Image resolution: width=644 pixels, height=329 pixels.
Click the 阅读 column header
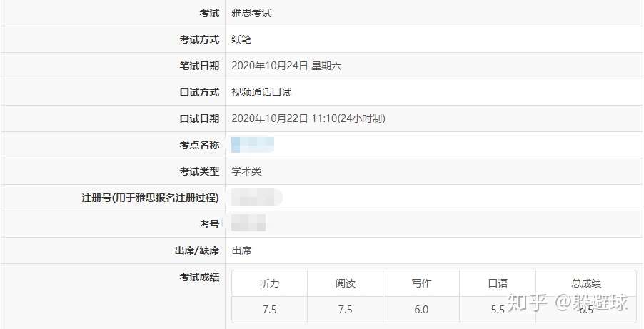pyautogui.click(x=345, y=283)
